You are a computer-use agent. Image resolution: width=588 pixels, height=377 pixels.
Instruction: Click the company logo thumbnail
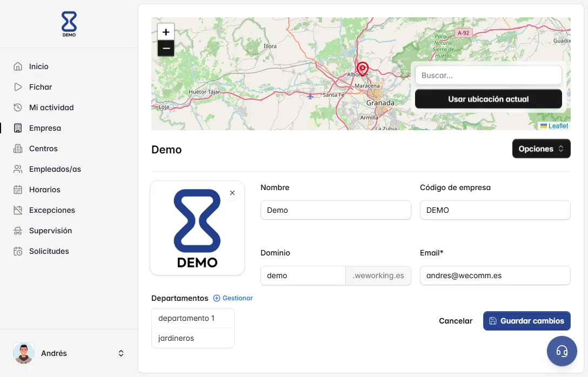197,228
